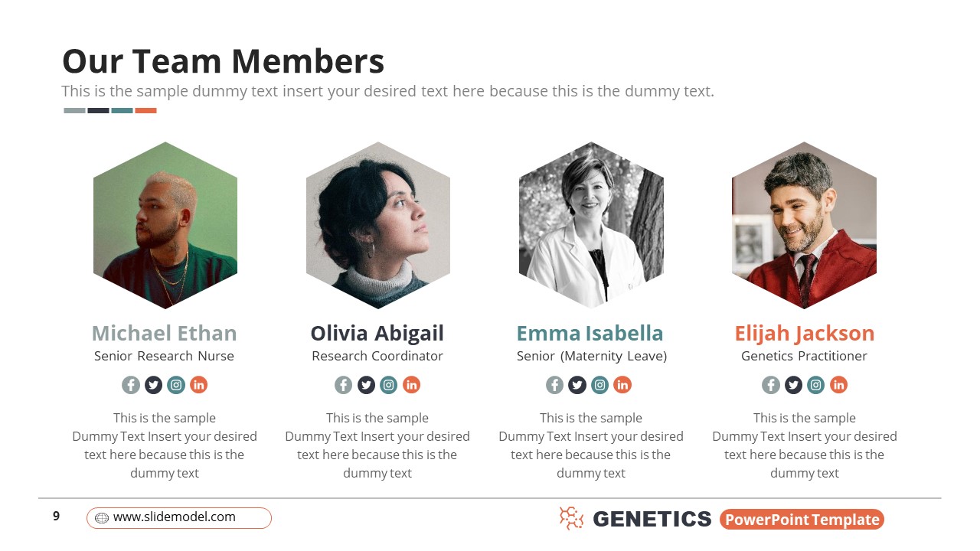Click Elijah Jackson's hexagon photo
Screen dimensions: 980x551
click(x=804, y=225)
